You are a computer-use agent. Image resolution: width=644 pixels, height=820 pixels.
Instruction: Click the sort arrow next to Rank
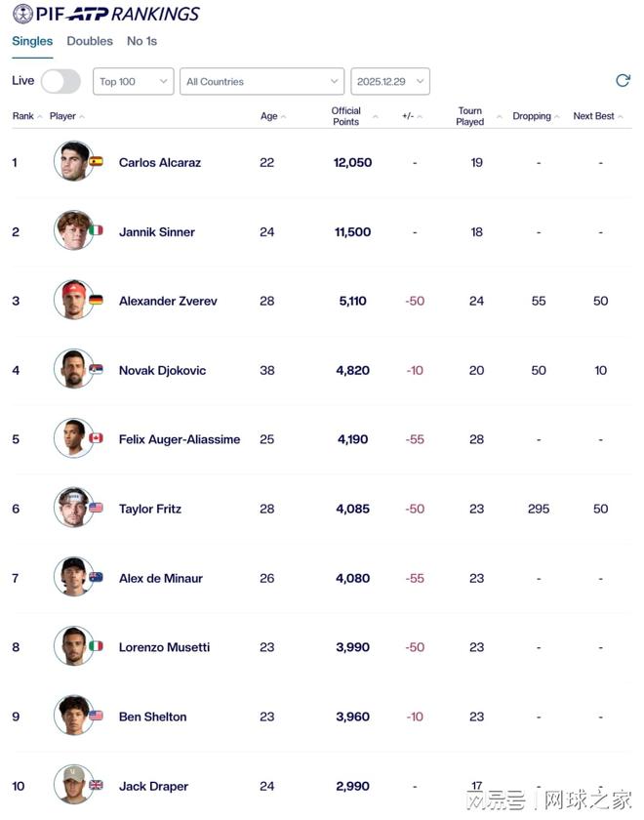click(x=40, y=117)
